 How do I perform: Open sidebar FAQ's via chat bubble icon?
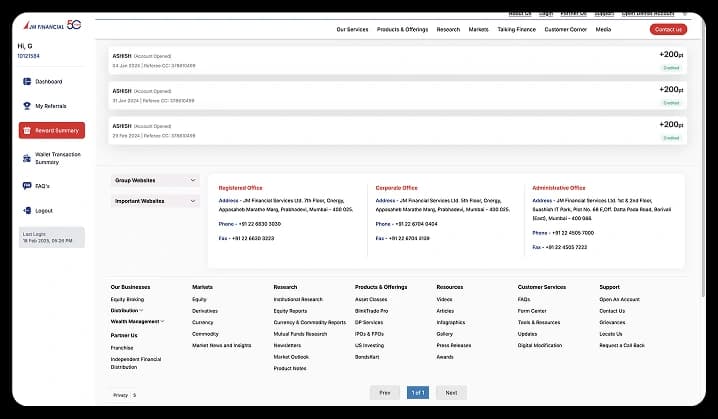(27, 186)
